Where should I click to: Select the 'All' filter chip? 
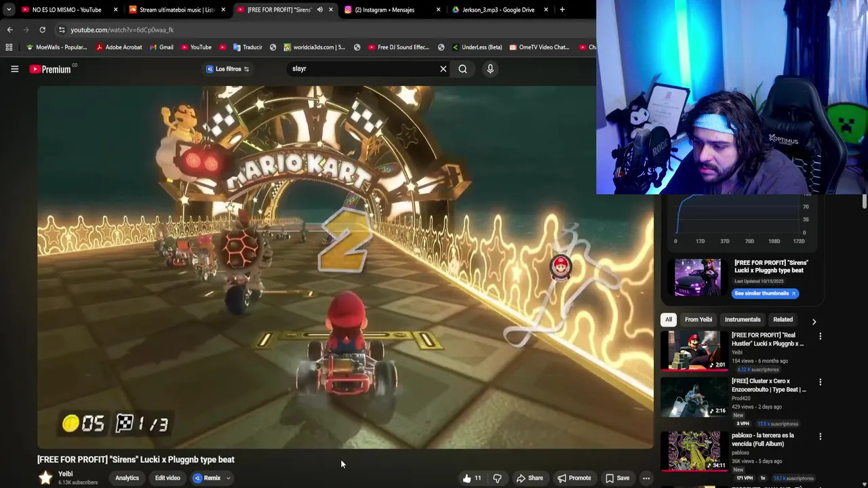pyautogui.click(x=669, y=319)
